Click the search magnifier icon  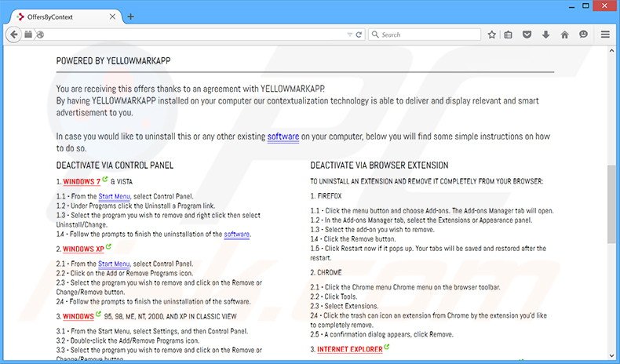[x=375, y=35]
